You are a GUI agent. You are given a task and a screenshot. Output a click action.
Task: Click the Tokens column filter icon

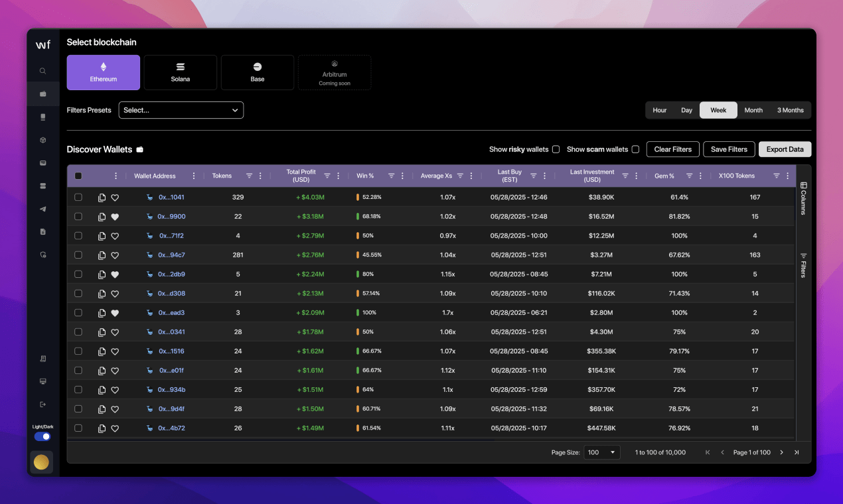(x=249, y=176)
